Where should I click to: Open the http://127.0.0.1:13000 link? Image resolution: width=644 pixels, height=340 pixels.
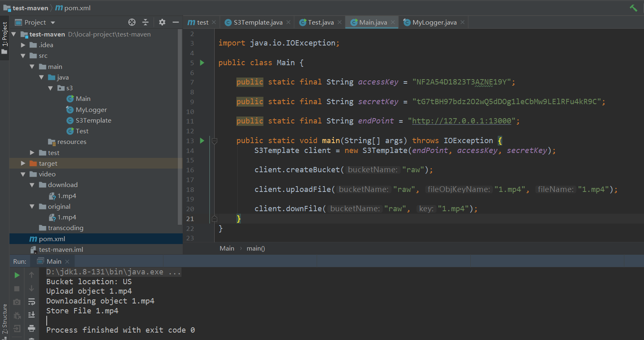point(462,121)
